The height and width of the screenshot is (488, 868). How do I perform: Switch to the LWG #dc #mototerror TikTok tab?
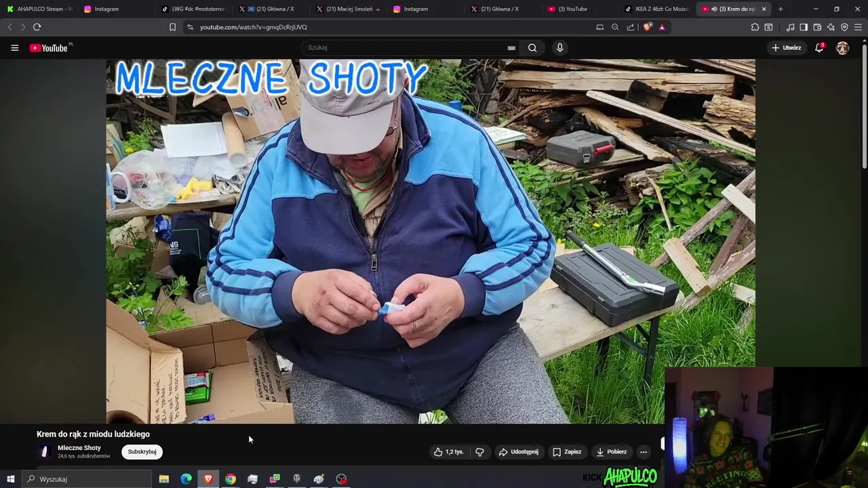193,9
